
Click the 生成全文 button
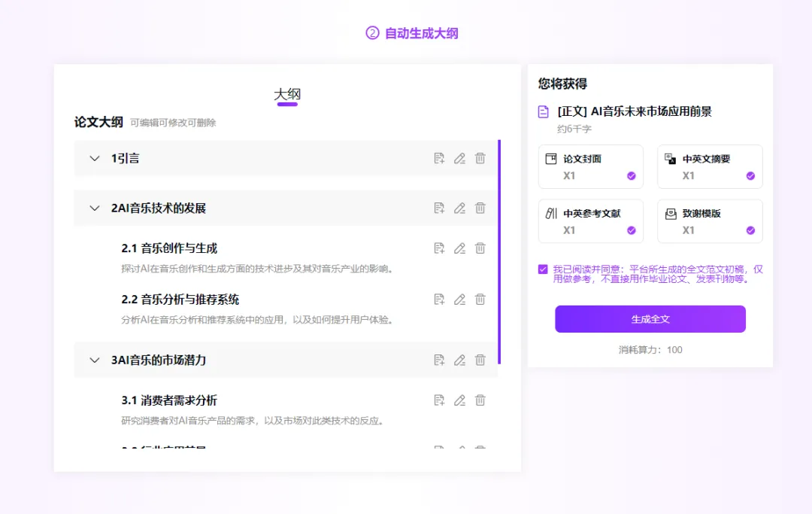(x=650, y=319)
